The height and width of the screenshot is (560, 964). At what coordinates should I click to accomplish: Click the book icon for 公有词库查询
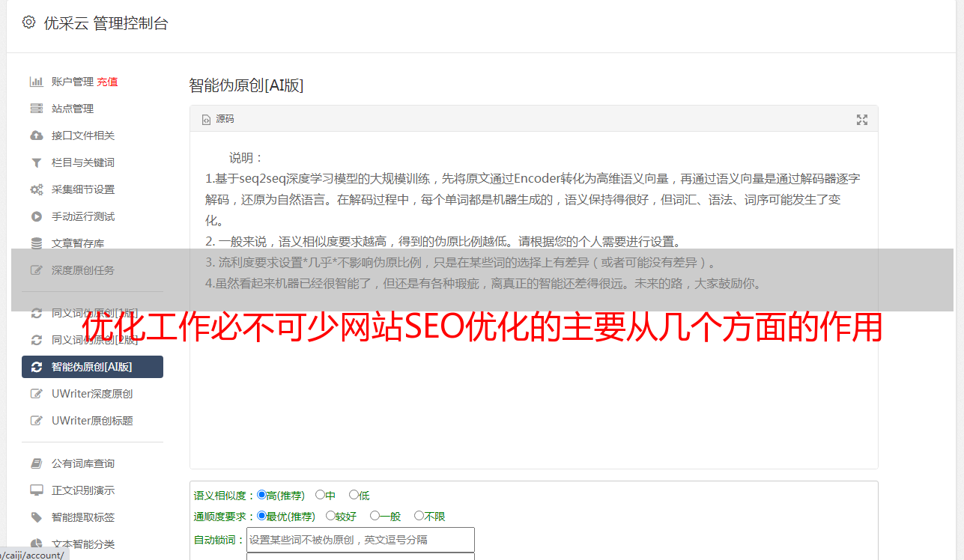click(36, 463)
